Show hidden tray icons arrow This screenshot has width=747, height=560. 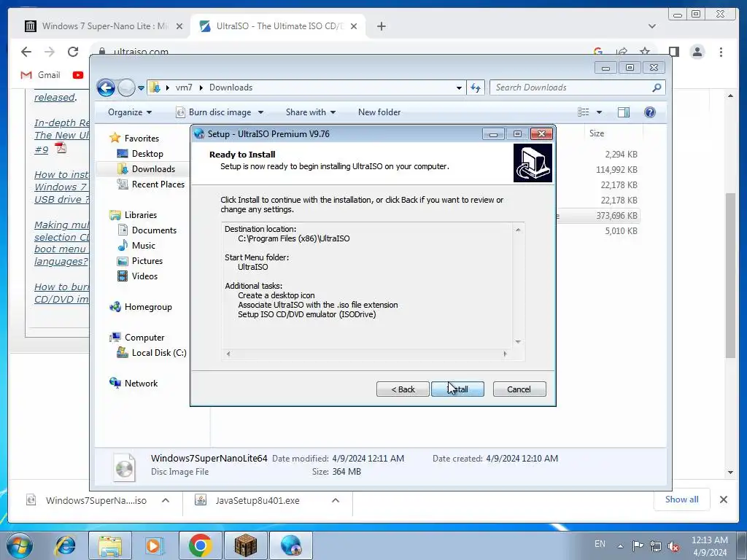pyautogui.click(x=620, y=546)
